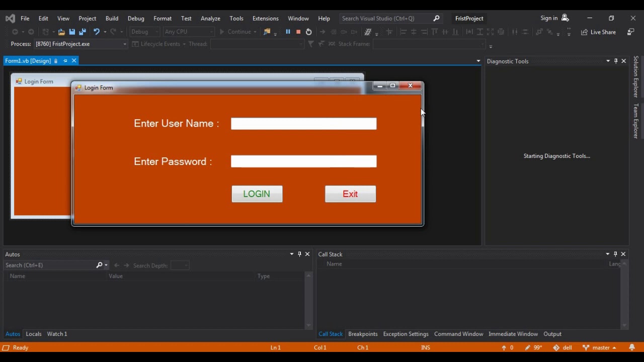Click the Enter User Name text box

click(x=303, y=124)
